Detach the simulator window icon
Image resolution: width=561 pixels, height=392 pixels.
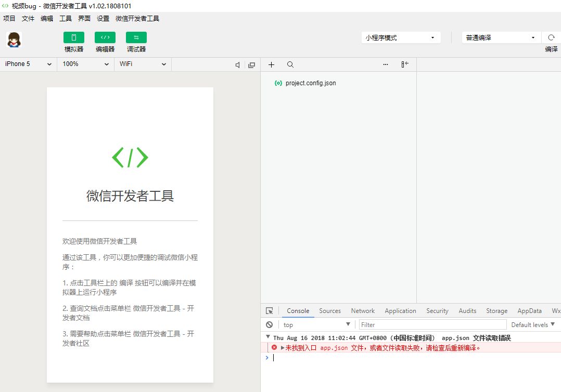[x=251, y=64]
